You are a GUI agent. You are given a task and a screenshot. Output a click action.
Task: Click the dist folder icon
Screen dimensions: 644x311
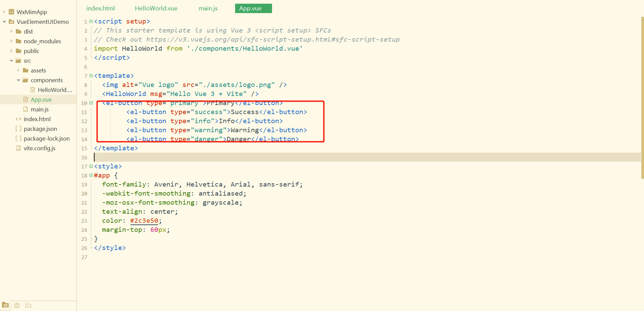click(x=18, y=31)
